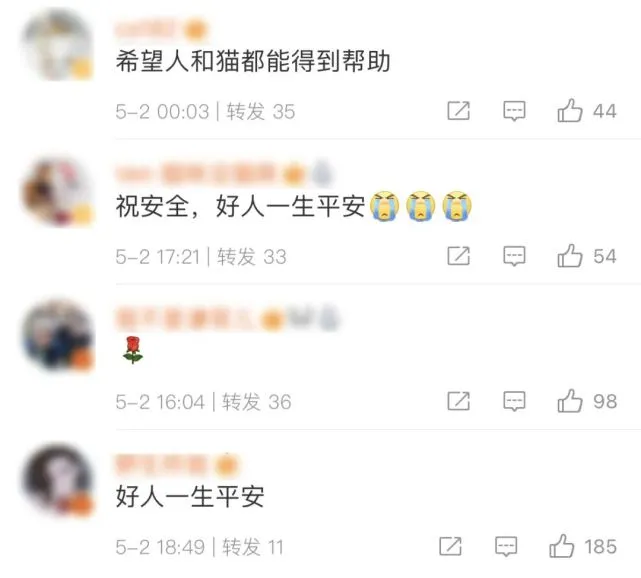Like the rose emoji comment
The width and height of the screenshot is (641, 578).
click(570, 401)
